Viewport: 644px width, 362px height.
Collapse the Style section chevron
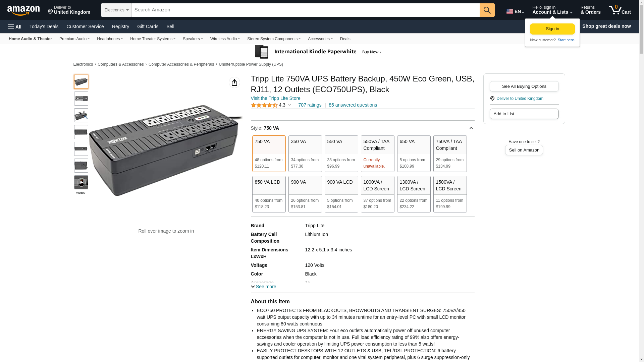(x=471, y=128)
